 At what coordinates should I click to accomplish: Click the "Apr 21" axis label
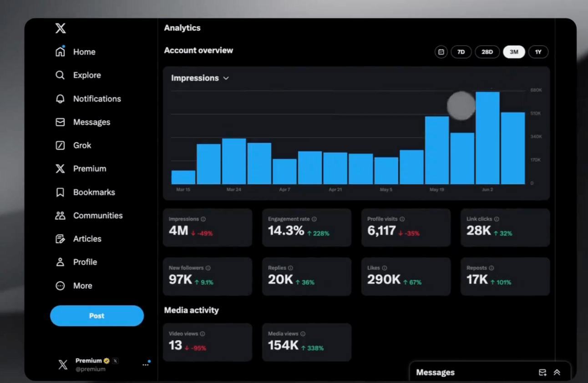(335, 190)
